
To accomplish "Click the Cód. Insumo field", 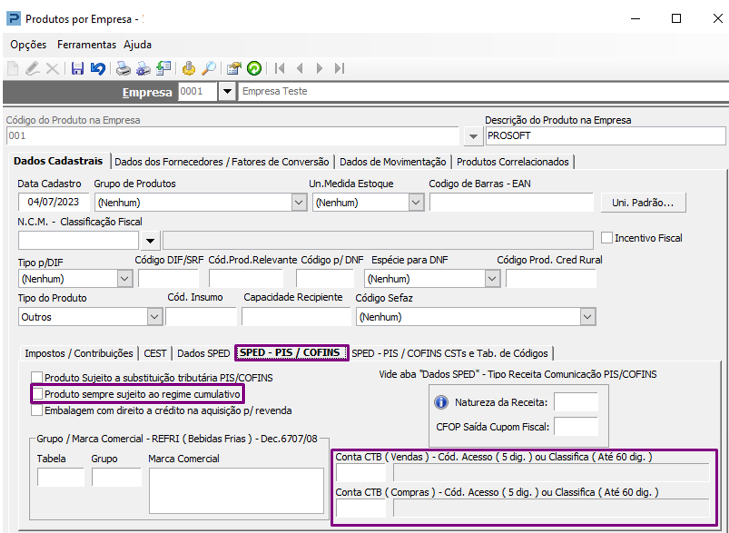I will click(201, 317).
